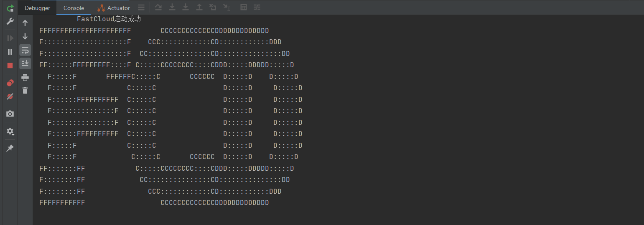Stop the program with red square
The image size is (644, 225).
tap(10, 66)
